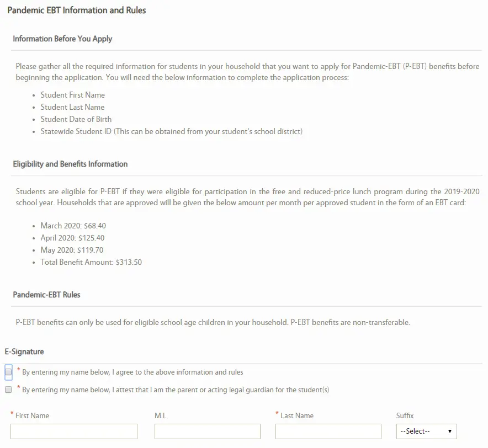Focus the M.I. input box
The height and width of the screenshot is (448, 488).
207,431
